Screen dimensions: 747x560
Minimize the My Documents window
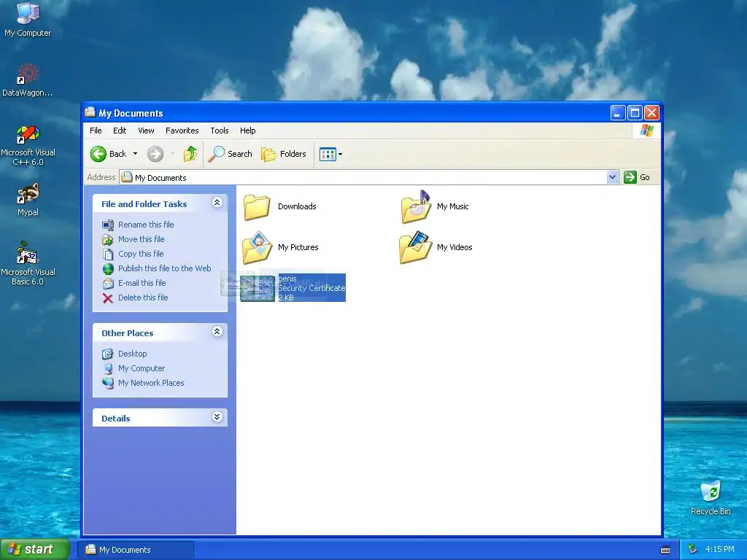[x=617, y=113]
